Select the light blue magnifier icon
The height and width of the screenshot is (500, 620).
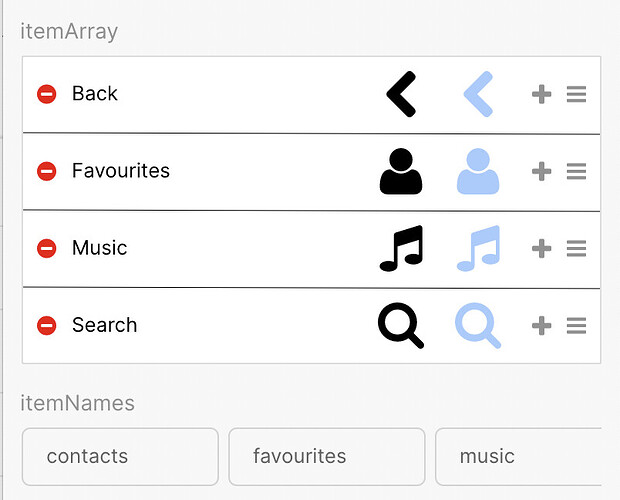478,326
